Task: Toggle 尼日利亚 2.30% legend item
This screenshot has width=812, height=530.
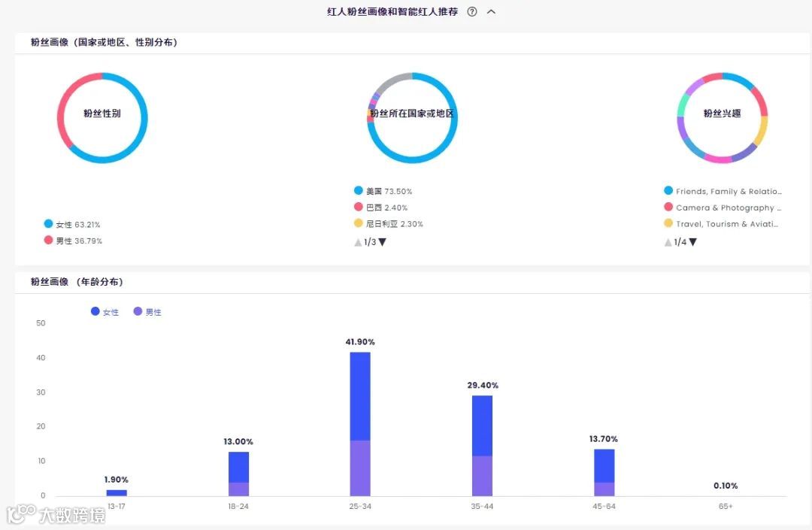Action: click(x=389, y=223)
